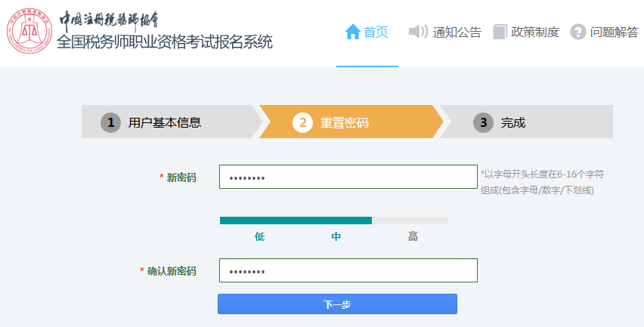Focus the 确认新密码 input field
This screenshot has width=644, height=327.
(x=348, y=270)
